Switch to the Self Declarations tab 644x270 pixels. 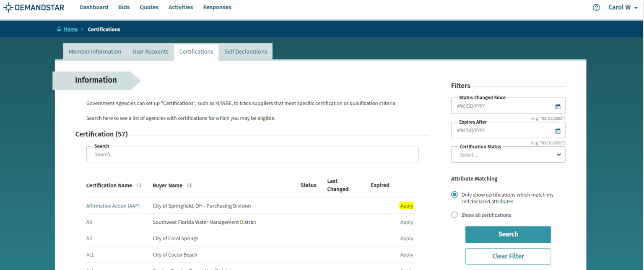click(x=245, y=51)
